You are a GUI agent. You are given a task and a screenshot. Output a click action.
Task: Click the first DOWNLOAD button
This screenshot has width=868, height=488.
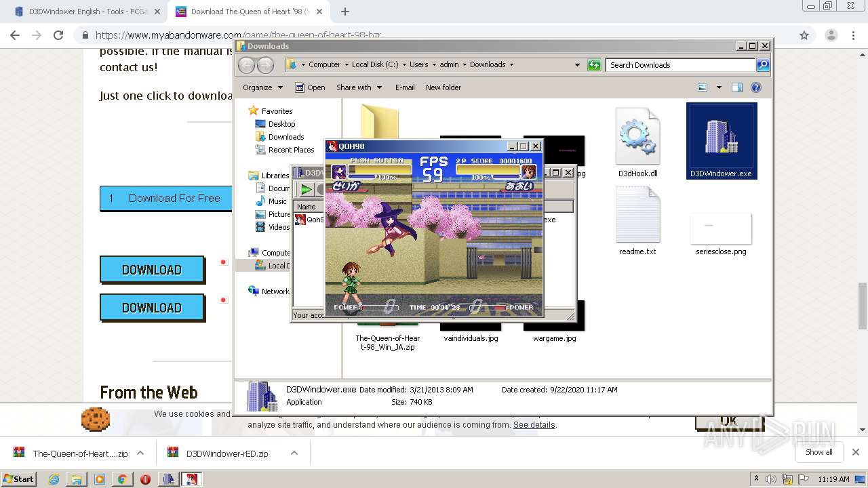(152, 270)
